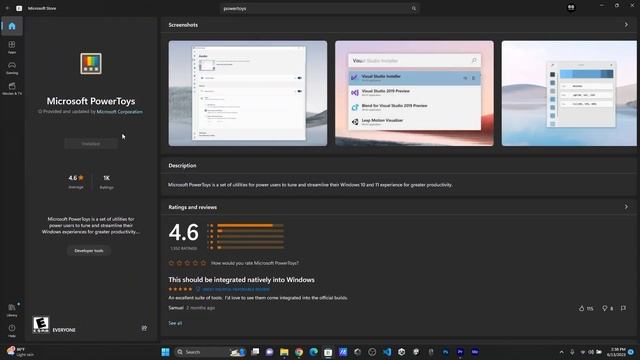Click Microsoft Store icon in taskbar
640x360 pixels.
click(x=328, y=352)
